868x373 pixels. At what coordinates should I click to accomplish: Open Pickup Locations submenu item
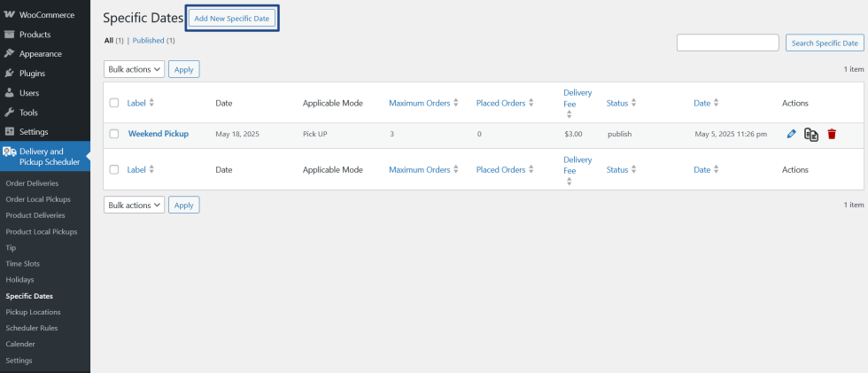[33, 312]
